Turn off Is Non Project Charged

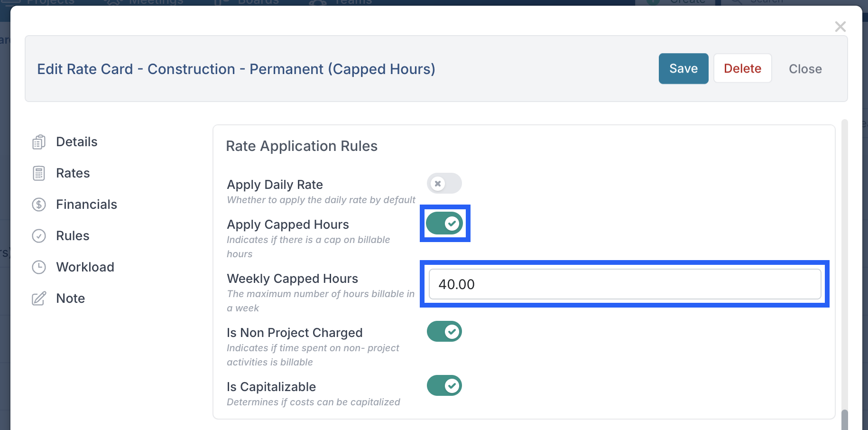click(444, 331)
